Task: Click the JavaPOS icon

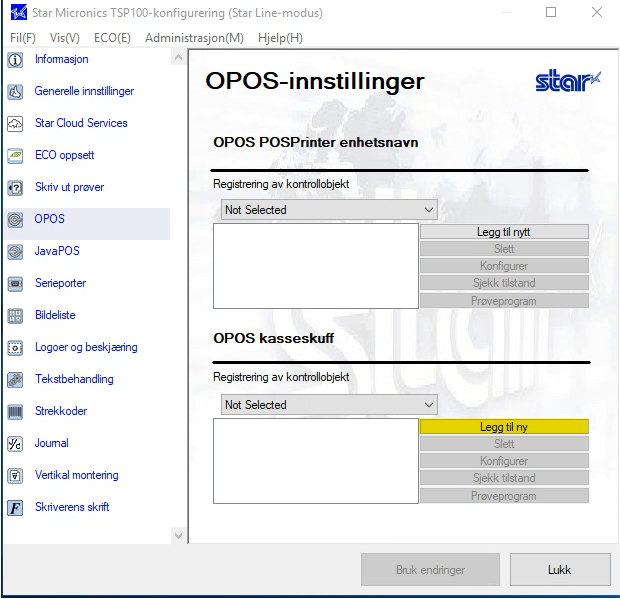Action: point(15,252)
